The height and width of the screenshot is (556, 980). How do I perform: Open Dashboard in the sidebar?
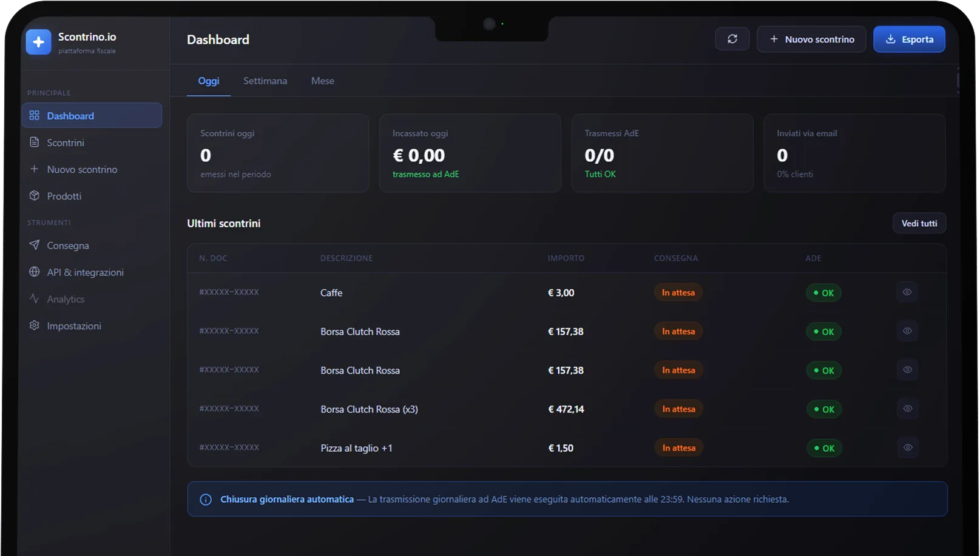(x=92, y=116)
